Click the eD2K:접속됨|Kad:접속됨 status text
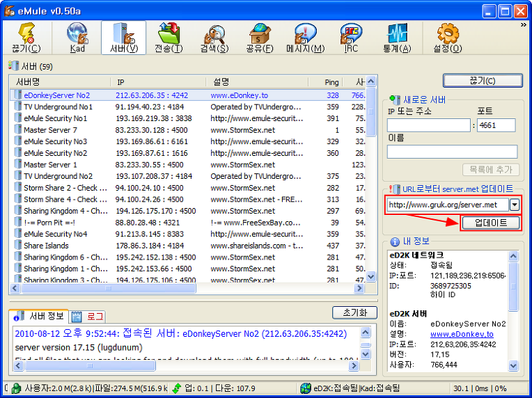This screenshot has height=398, width=532. 357,388
